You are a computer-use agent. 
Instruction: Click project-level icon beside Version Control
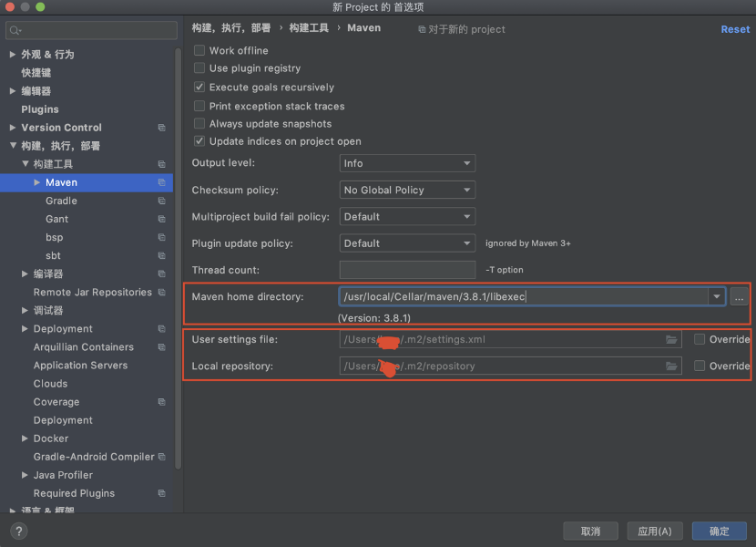pos(161,128)
